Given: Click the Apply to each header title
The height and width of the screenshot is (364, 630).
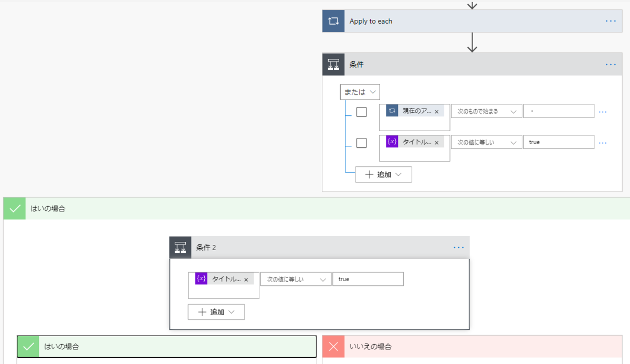Looking at the screenshot, I should click(x=371, y=22).
